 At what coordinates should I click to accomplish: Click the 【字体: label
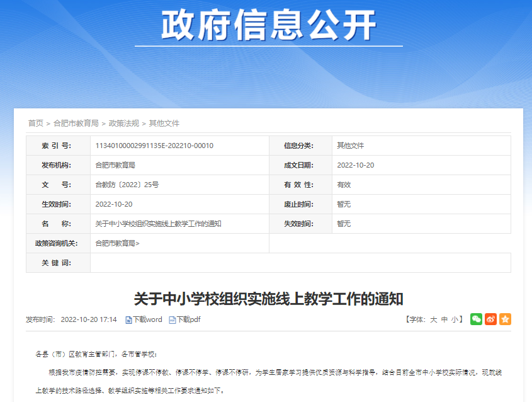416,319
